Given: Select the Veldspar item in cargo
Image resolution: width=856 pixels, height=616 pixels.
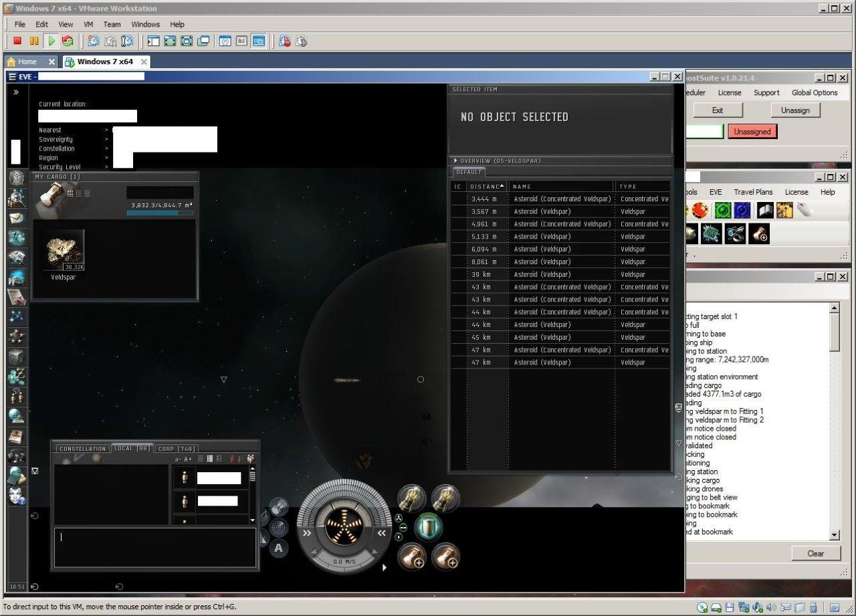Looking at the screenshot, I should [64, 254].
